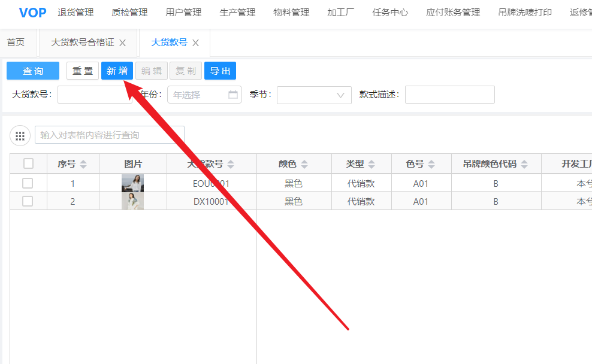Sort table by 类型 column arrows

point(371,164)
